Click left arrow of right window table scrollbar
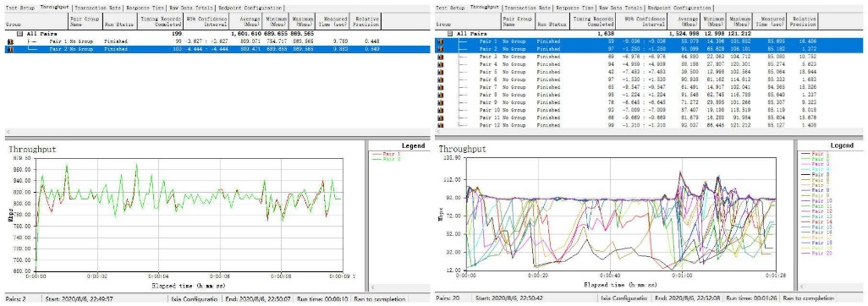Viewport: 868px width, 306px height. coord(438,133)
